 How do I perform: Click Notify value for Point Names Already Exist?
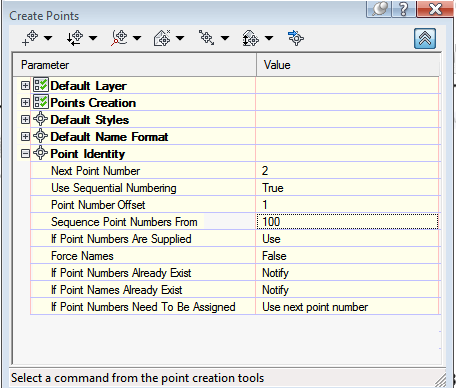pos(347,290)
